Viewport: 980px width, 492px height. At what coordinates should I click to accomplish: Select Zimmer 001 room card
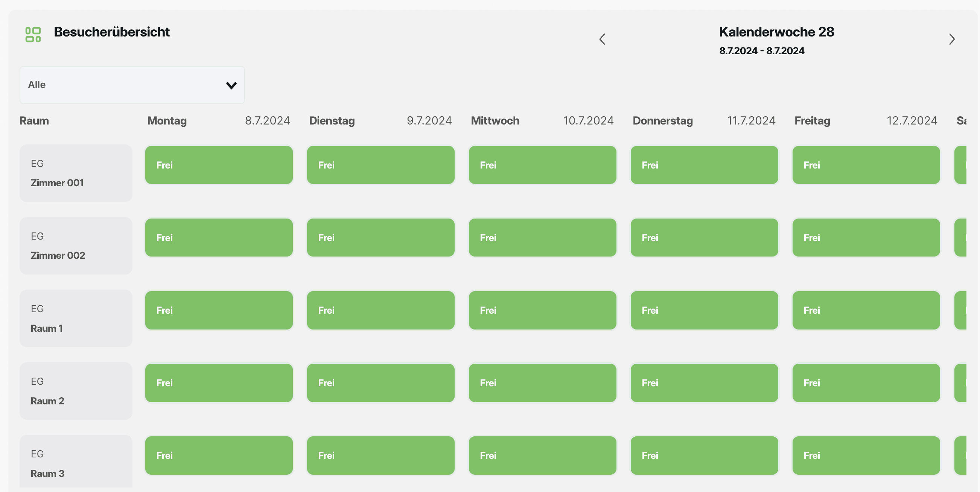click(x=76, y=173)
